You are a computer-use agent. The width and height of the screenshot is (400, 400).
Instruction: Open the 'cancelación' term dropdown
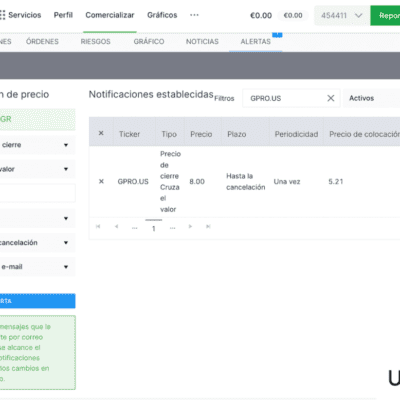pos(37,242)
